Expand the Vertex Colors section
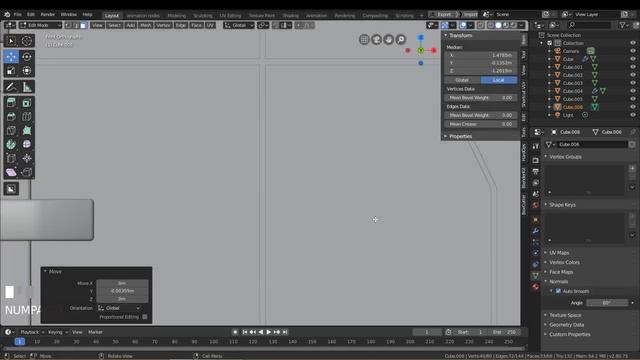The height and width of the screenshot is (360, 640). click(564, 262)
